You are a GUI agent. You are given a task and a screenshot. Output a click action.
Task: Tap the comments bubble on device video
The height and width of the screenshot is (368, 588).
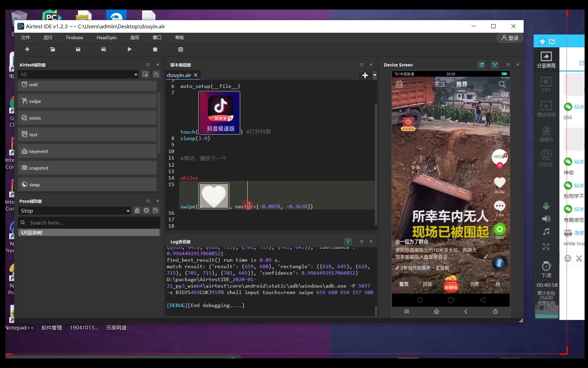[500, 206]
